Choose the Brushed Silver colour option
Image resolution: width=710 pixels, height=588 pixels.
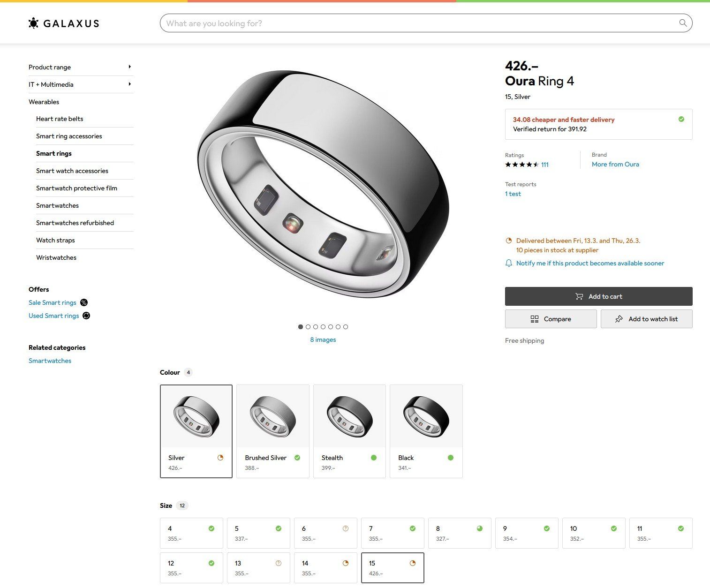point(273,431)
